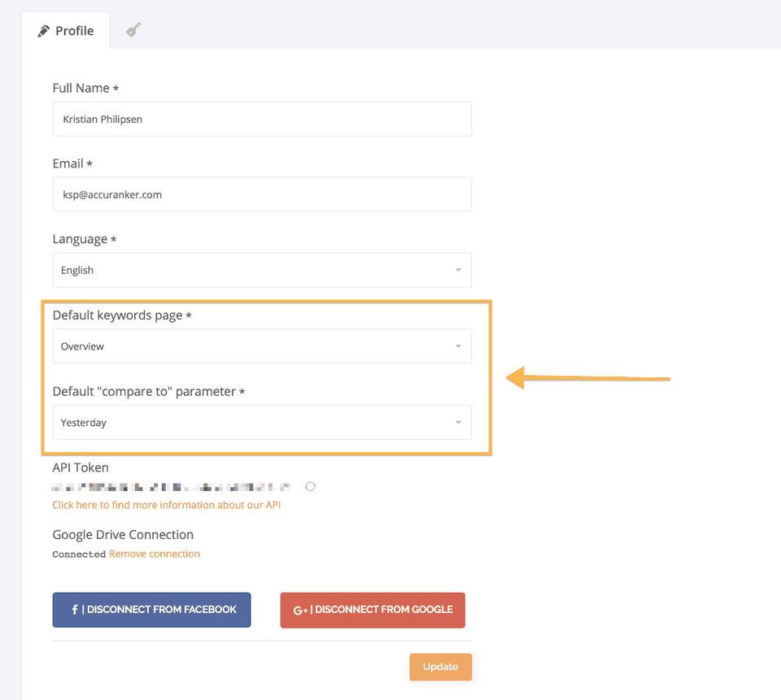Click into the Full Name field

(x=262, y=119)
